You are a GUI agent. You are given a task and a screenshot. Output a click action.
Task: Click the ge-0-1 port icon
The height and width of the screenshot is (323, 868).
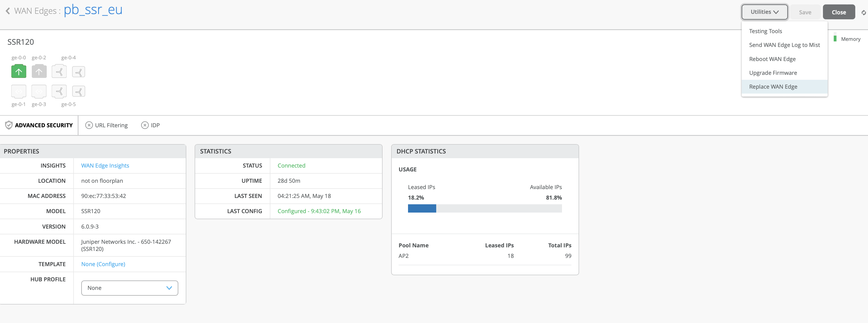(19, 91)
